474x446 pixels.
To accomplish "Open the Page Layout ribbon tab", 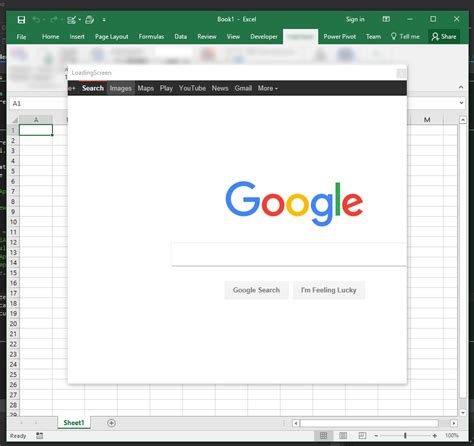I will click(111, 37).
